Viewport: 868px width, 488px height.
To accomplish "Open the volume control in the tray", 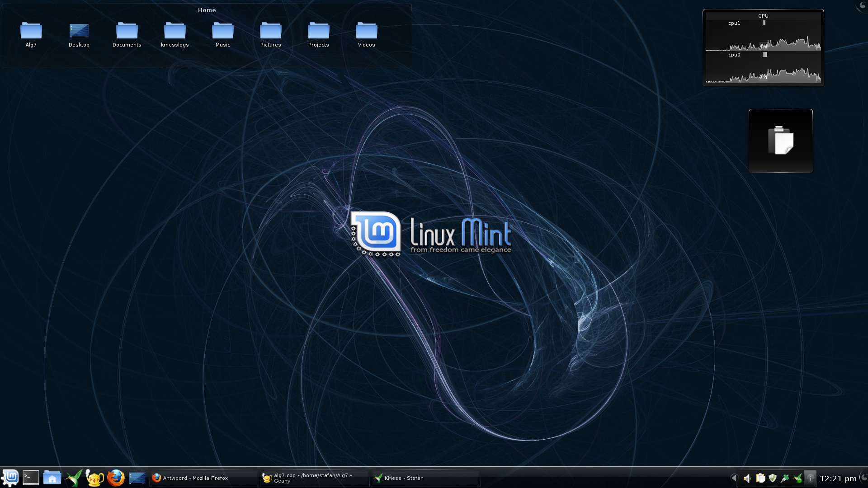I will coord(747,478).
